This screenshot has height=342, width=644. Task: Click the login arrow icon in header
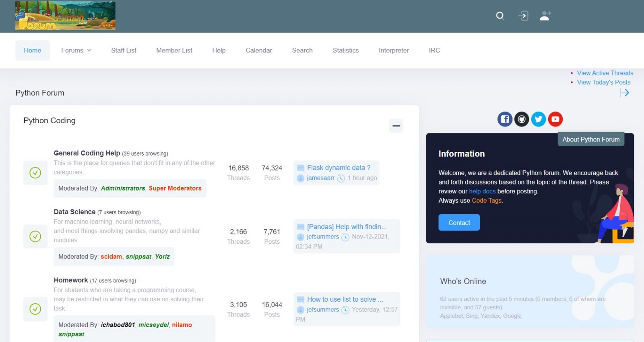pyautogui.click(x=523, y=16)
